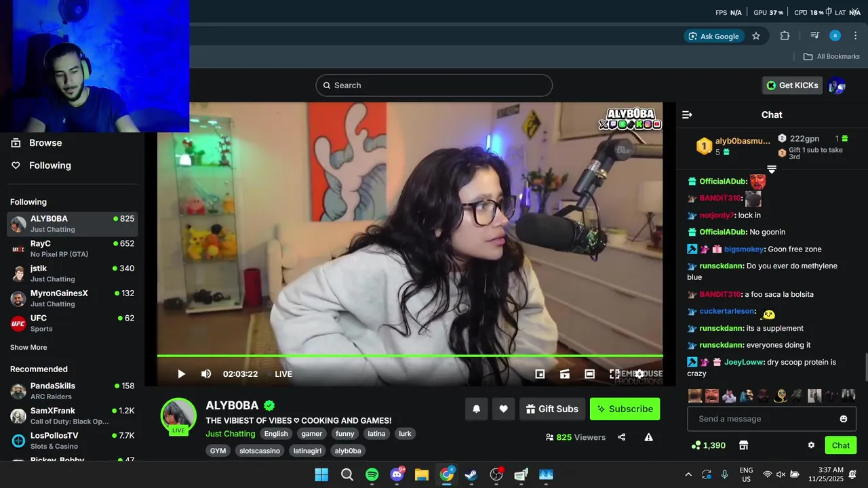Mute the stream volume speaker icon
The image size is (868, 488).
coord(206,374)
